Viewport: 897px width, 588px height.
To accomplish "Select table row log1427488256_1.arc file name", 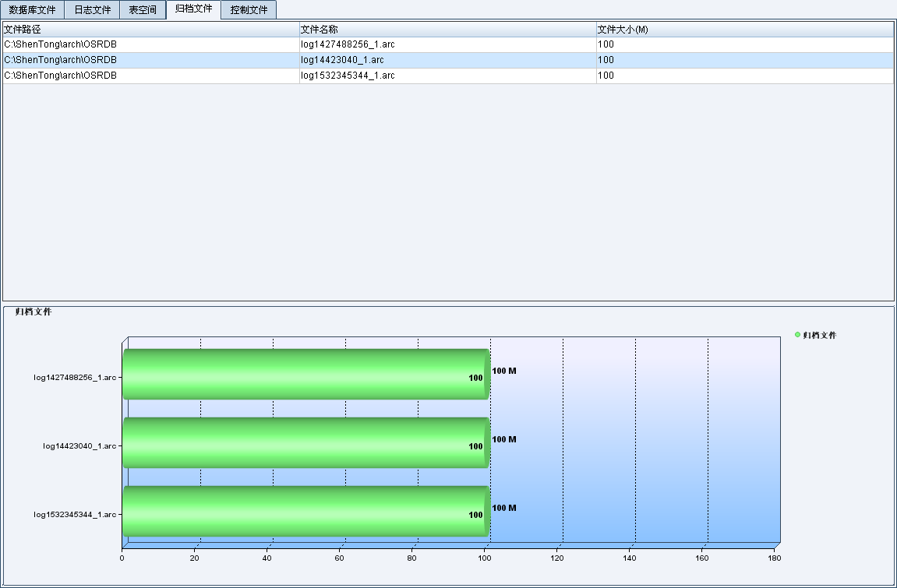I will pos(348,44).
